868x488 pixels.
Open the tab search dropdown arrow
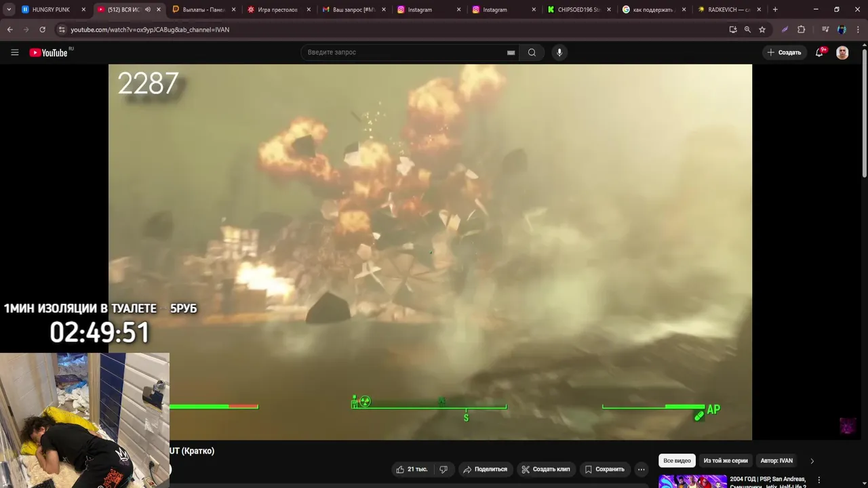pyautogui.click(x=9, y=9)
